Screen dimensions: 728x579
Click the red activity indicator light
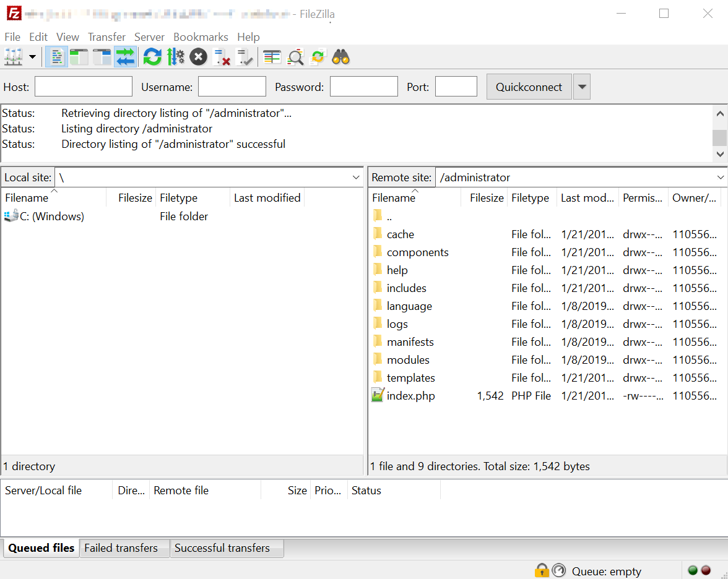tap(706, 570)
